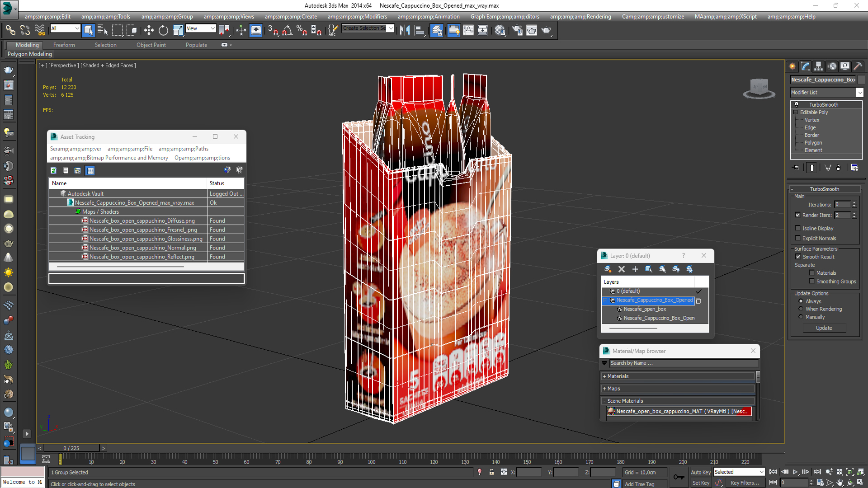Click Go to Start playback button
This screenshot has height=488, width=868.
tap(773, 472)
